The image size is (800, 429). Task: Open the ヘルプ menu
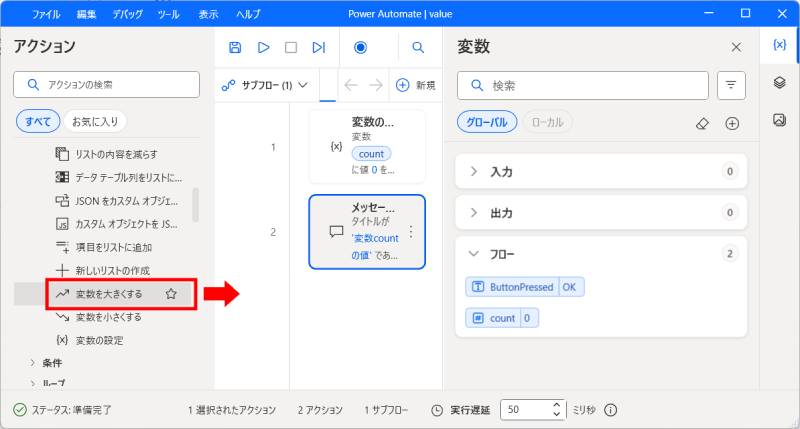pyautogui.click(x=248, y=14)
